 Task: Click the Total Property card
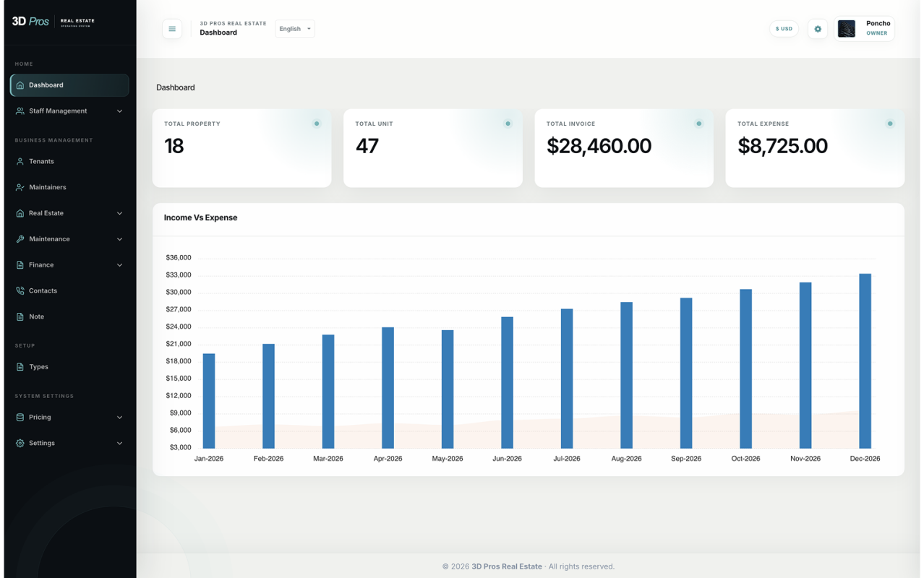click(241, 148)
